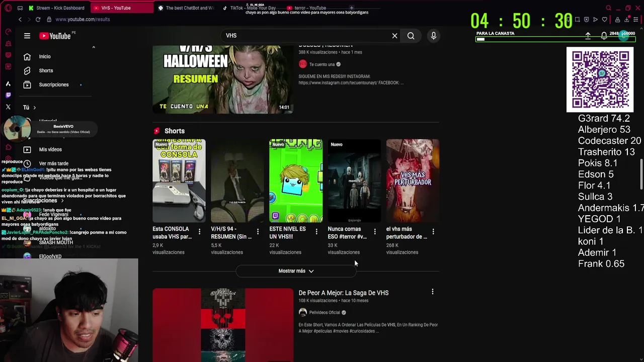Screen dimensions: 644x362
Task: Play the Esta CONSOLA usaba VHS short
Action: coord(179,180)
